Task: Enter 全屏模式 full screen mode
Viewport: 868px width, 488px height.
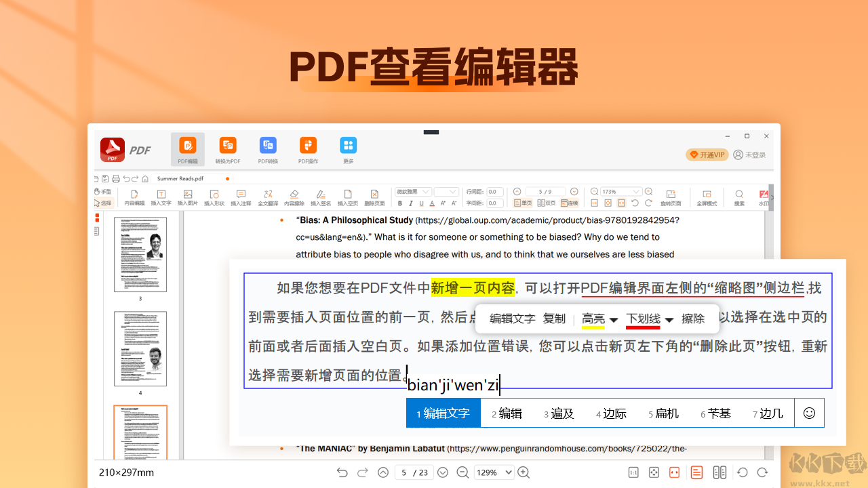Action: pyautogui.click(x=707, y=197)
